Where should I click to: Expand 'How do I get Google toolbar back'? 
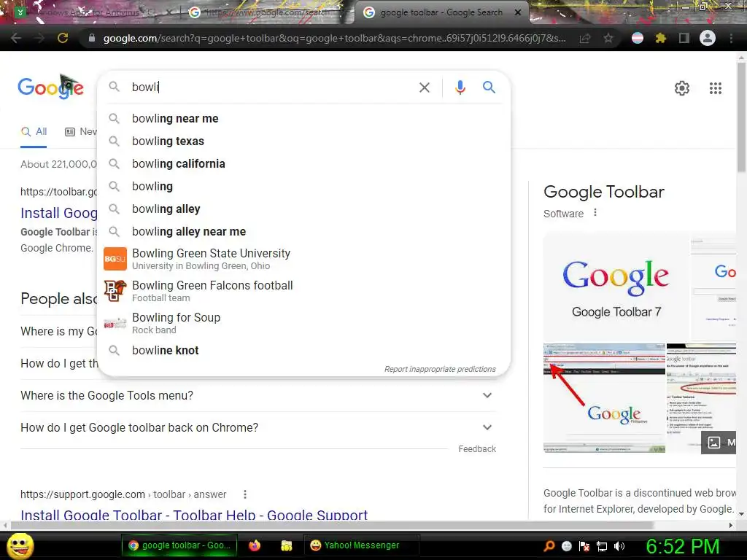257,427
